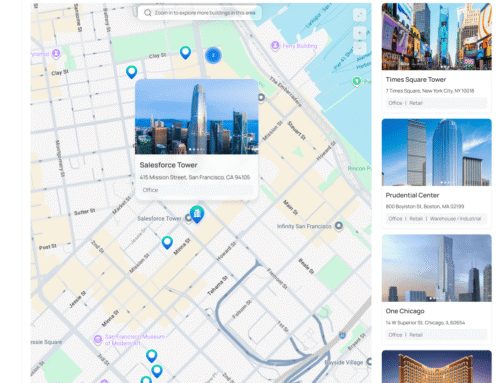
Task: Select the middle building pin below the museum
Action: 157,371
